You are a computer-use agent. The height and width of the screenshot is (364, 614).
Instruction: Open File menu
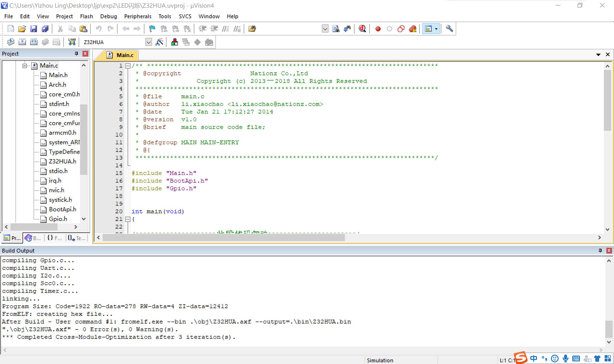pos(9,16)
